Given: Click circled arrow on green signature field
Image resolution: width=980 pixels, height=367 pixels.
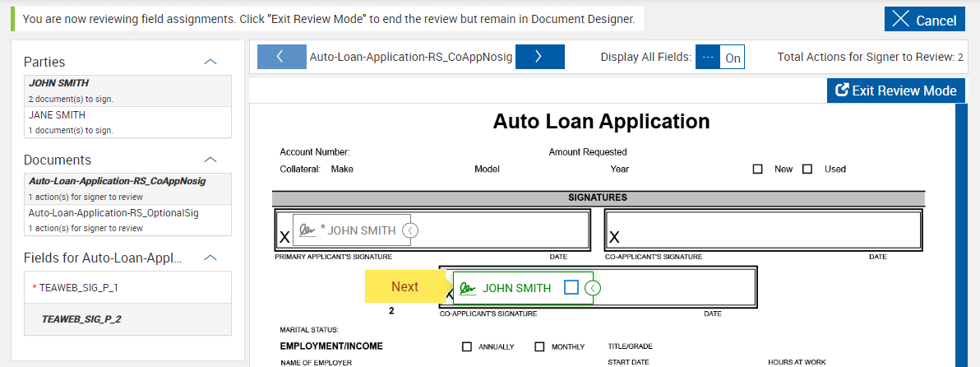Looking at the screenshot, I should (x=594, y=288).
